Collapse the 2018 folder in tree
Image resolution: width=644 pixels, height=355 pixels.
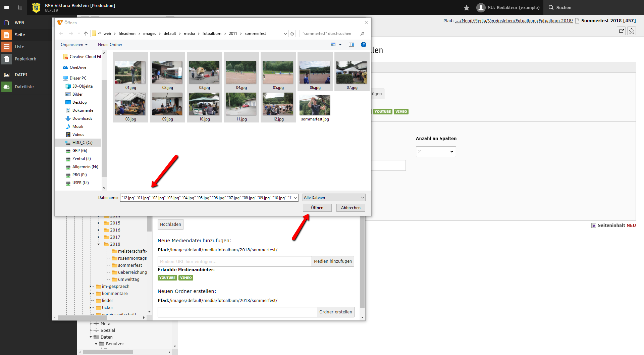99,244
